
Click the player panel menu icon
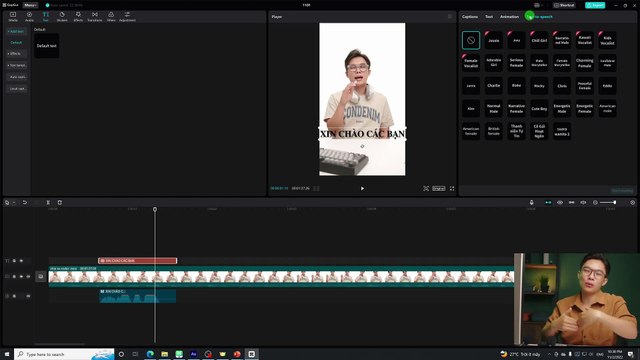(450, 17)
